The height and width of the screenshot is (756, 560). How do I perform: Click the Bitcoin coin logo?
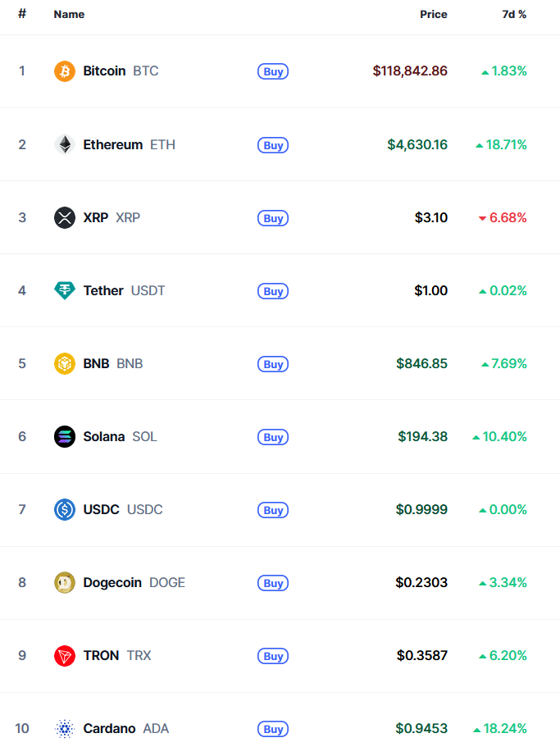point(64,71)
